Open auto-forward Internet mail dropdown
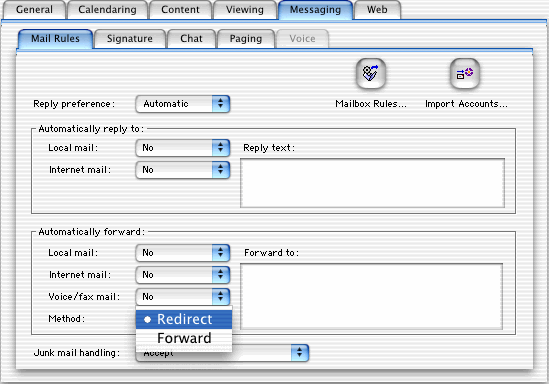This screenshot has width=549, height=384. tap(183, 275)
